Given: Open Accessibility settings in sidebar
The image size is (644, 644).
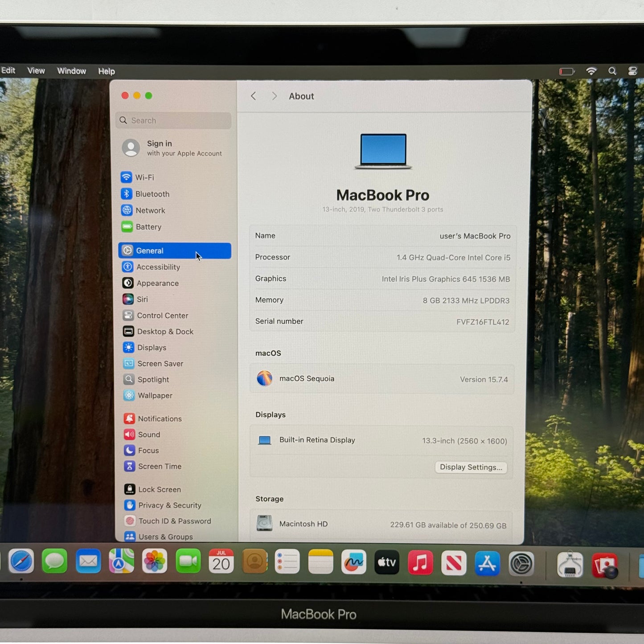Looking at the screenshot, I should click(x=174, y=267).
